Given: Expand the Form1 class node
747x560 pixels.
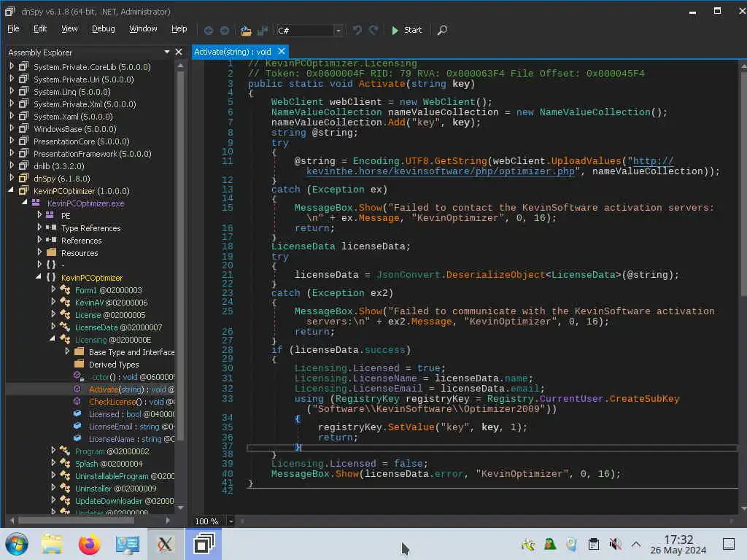Looking at the screenshot, I should pos(53,289).
